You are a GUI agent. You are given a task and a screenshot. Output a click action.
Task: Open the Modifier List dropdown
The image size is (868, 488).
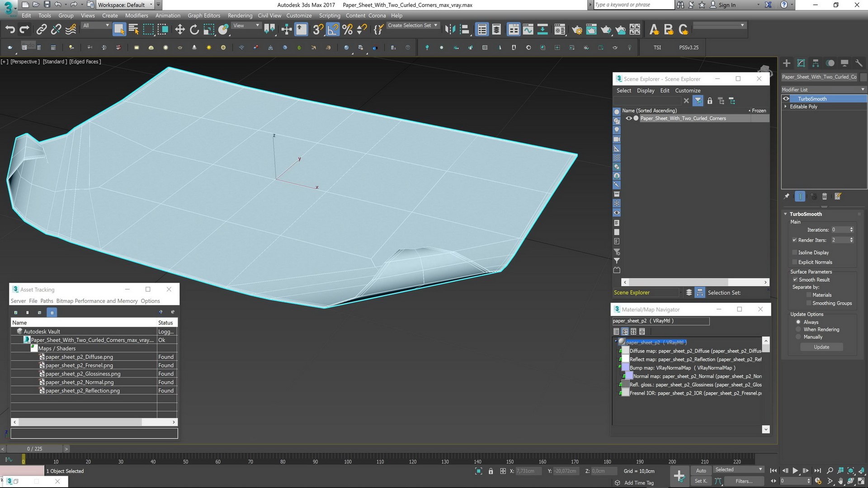click(x=824, y=89)
